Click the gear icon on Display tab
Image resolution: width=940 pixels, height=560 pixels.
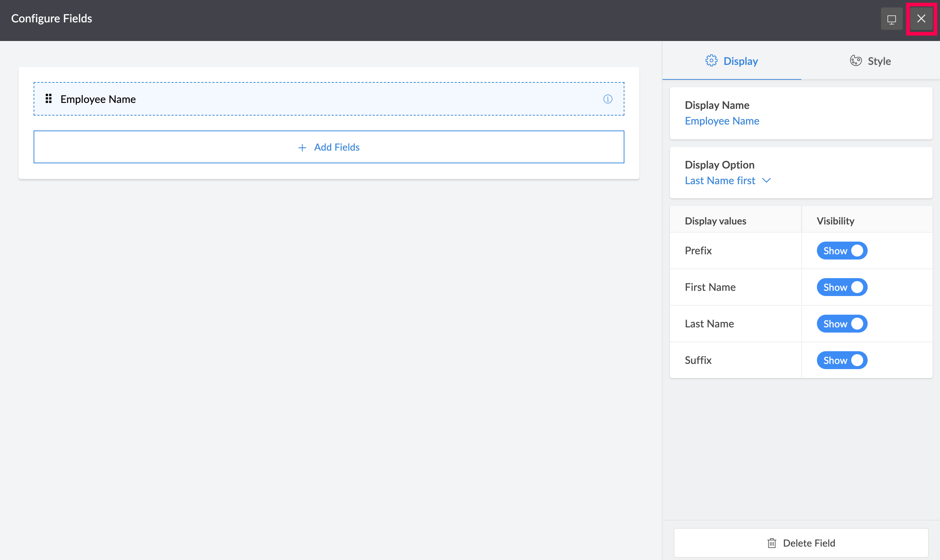tap(711, 61)
